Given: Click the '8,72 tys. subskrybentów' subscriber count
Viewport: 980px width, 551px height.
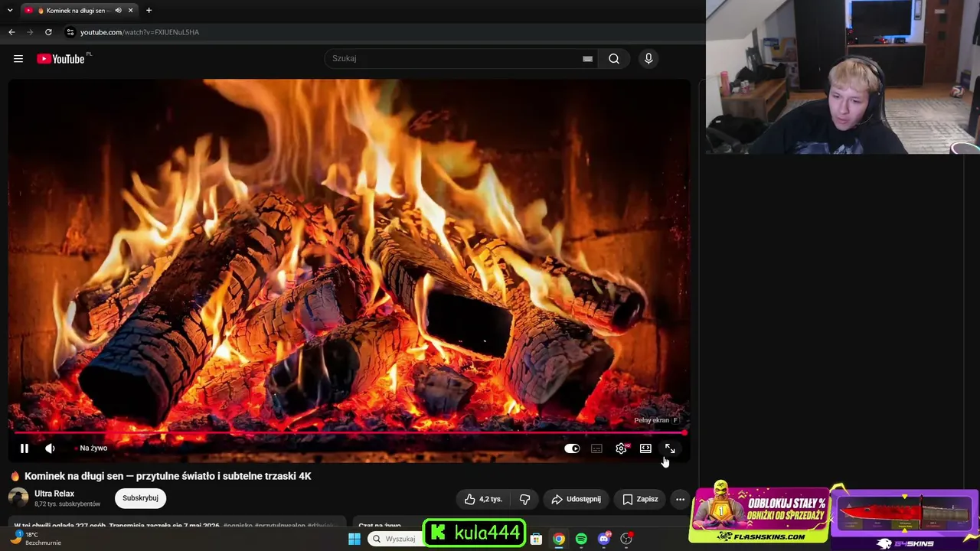Looking at the screenshot, I should coord(67,504).
